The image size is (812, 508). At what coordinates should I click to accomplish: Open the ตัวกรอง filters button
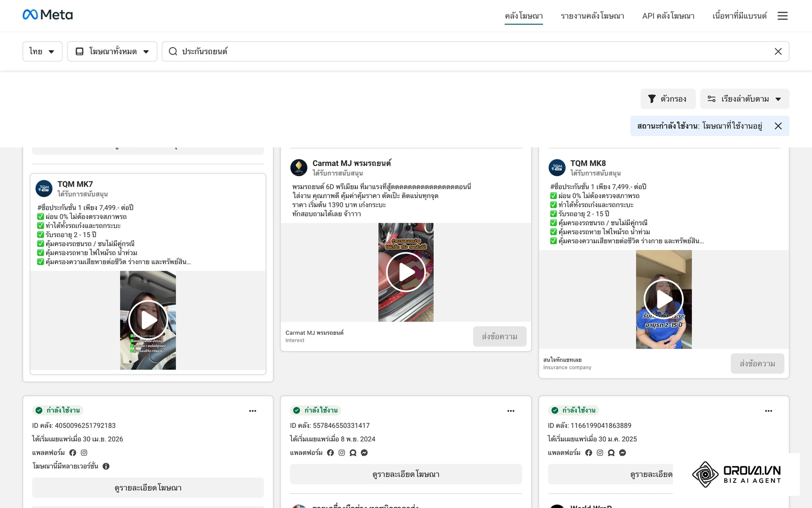coord(668,99)
